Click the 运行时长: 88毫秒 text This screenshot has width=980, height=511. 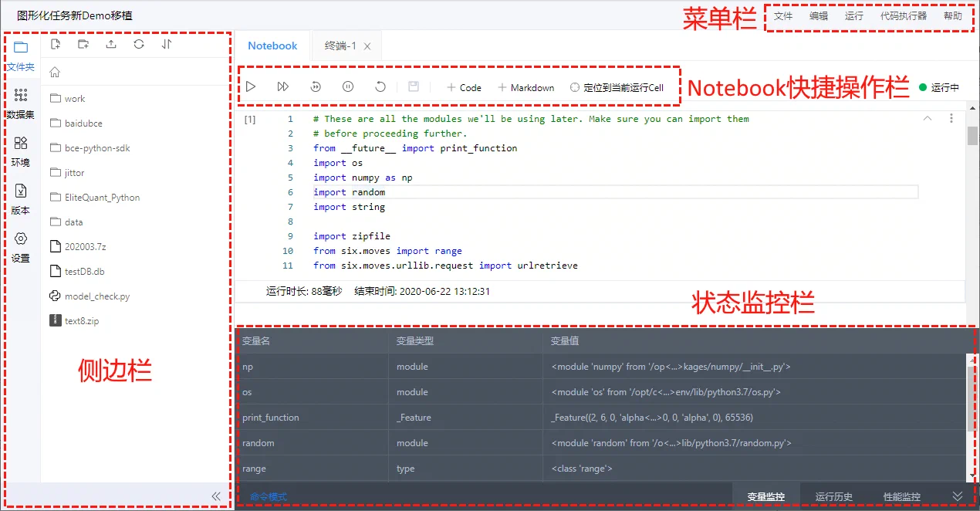(x=304, y=291)
